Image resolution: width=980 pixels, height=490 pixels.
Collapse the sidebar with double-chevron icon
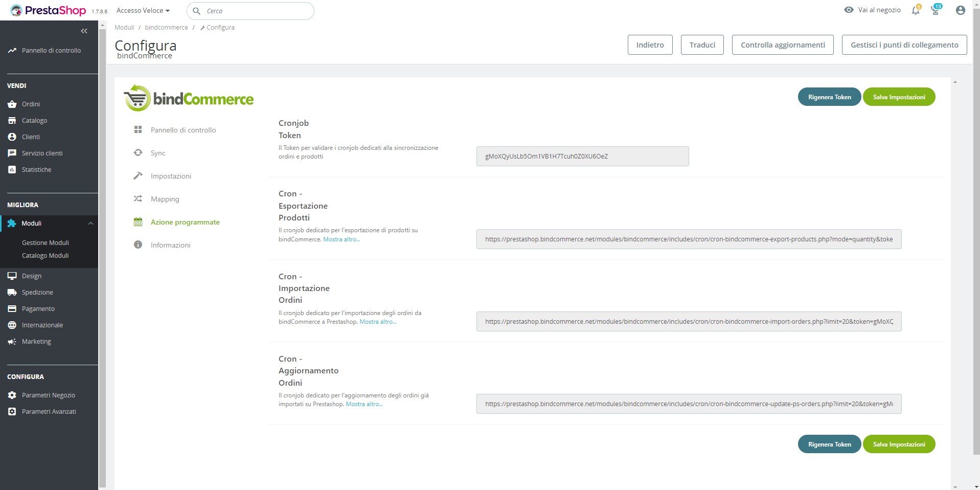point(84,31)
